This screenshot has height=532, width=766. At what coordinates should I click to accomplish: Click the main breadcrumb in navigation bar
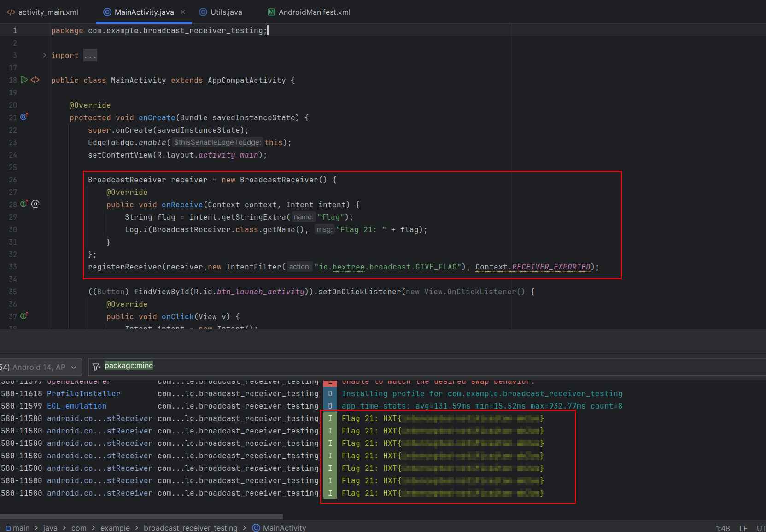pyautogui.click(x=18, y=528)
